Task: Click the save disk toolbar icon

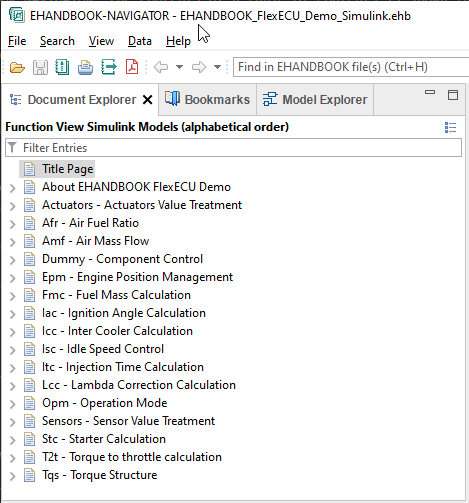Action: pyautogui.click(x=40, y=68)
